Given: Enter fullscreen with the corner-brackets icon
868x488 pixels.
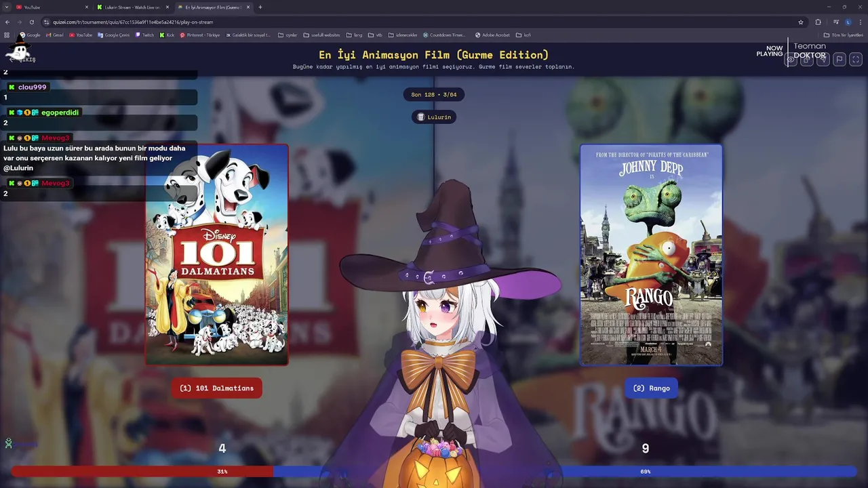Looking at the screenshot, I should [856, 60].
